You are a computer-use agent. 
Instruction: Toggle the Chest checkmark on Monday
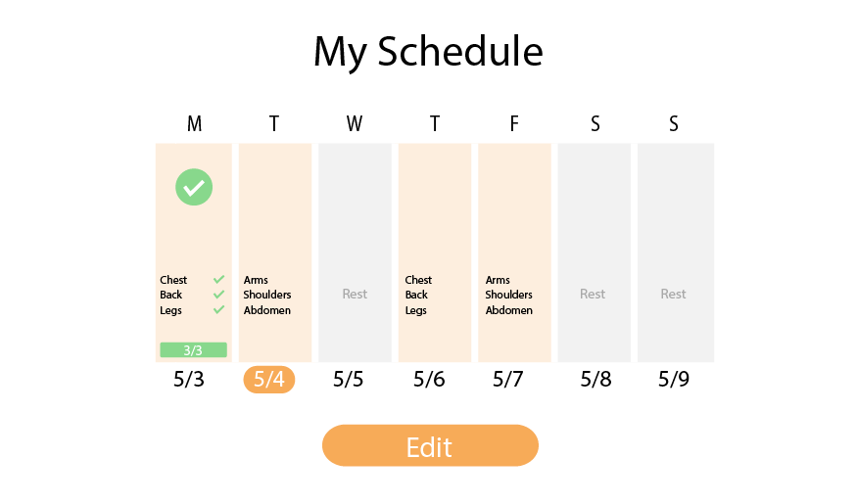(x=218, y=279)
